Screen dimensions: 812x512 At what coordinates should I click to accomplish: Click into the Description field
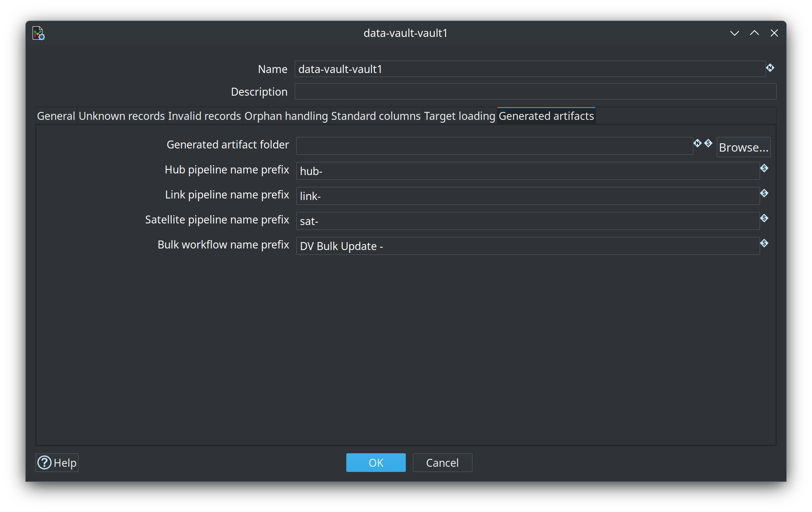pyautogui.click(x=536, y=92)
